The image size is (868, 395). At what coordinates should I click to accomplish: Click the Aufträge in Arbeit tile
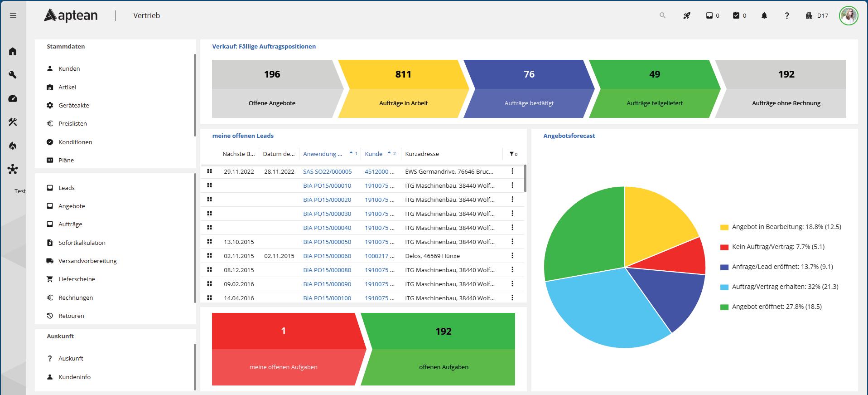point(403,89)
